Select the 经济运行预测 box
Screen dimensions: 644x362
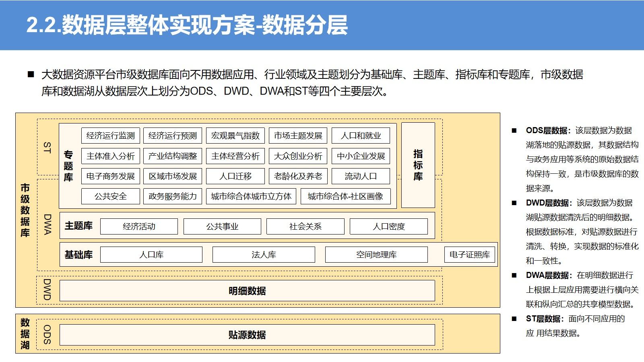click(173, 136)
